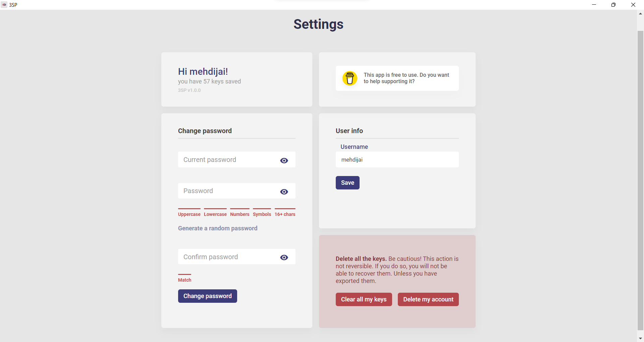The width and height of the screenshot is (644, 342).
Task: Click the Change password button
Action: (208, 296)
